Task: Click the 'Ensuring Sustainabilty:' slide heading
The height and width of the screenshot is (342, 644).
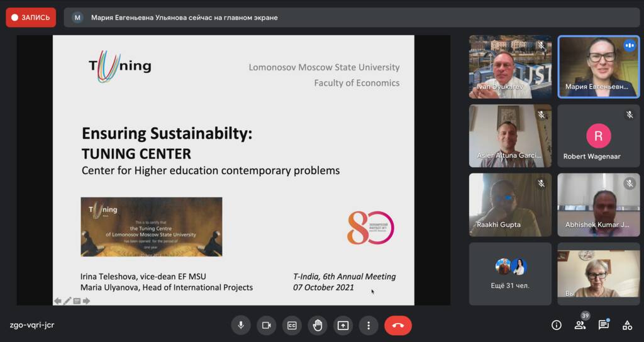Action: coord(167,133)
